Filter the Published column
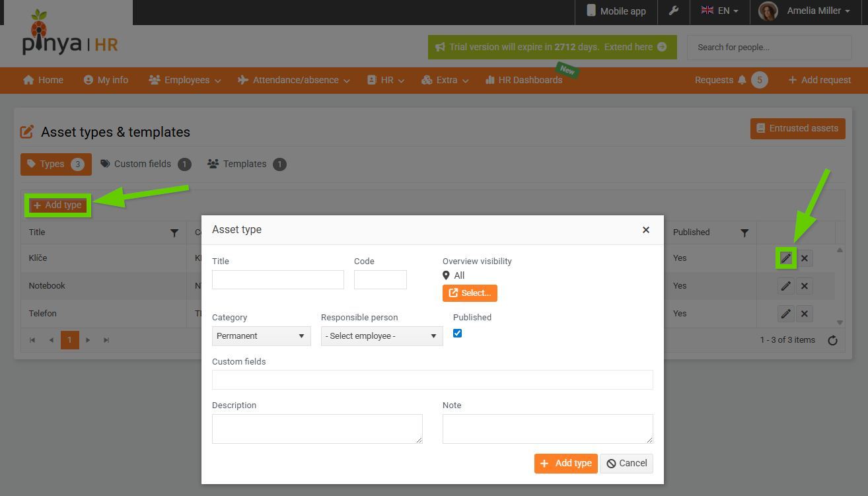868x496 pixels. coord(744,232)
